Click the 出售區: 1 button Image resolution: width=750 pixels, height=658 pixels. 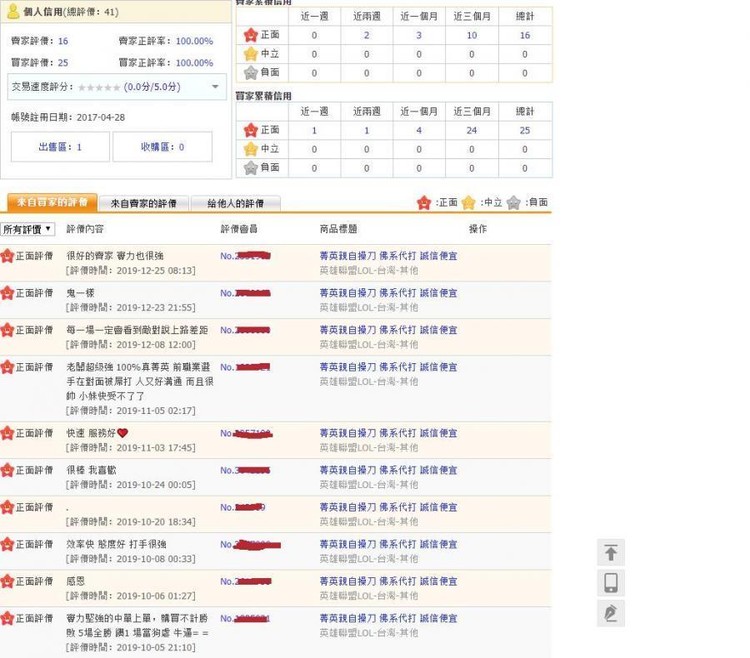click(x=60, y=147)
